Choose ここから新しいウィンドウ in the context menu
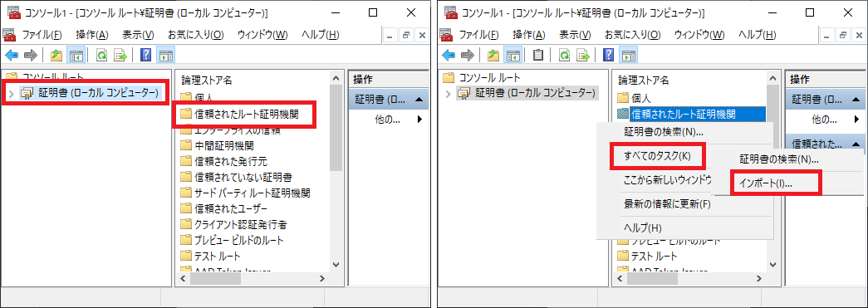 [667, 179]
